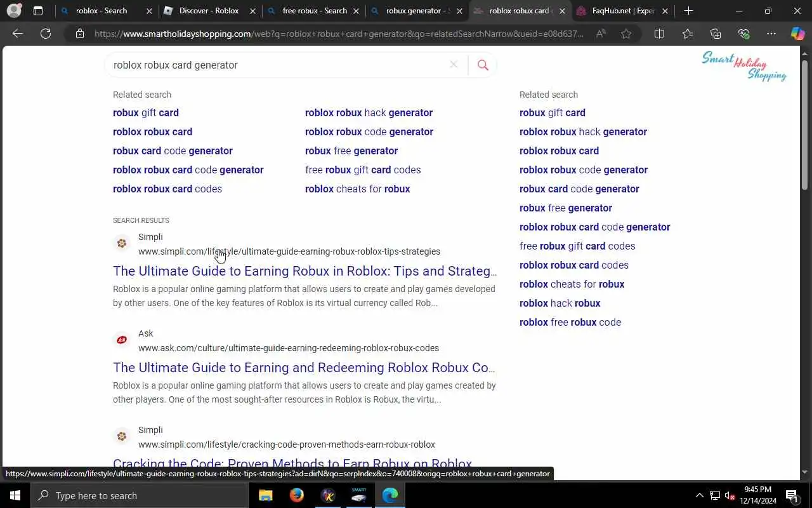Clear the search box with X icon
The image size is (812, 508).
pos(454,65)
